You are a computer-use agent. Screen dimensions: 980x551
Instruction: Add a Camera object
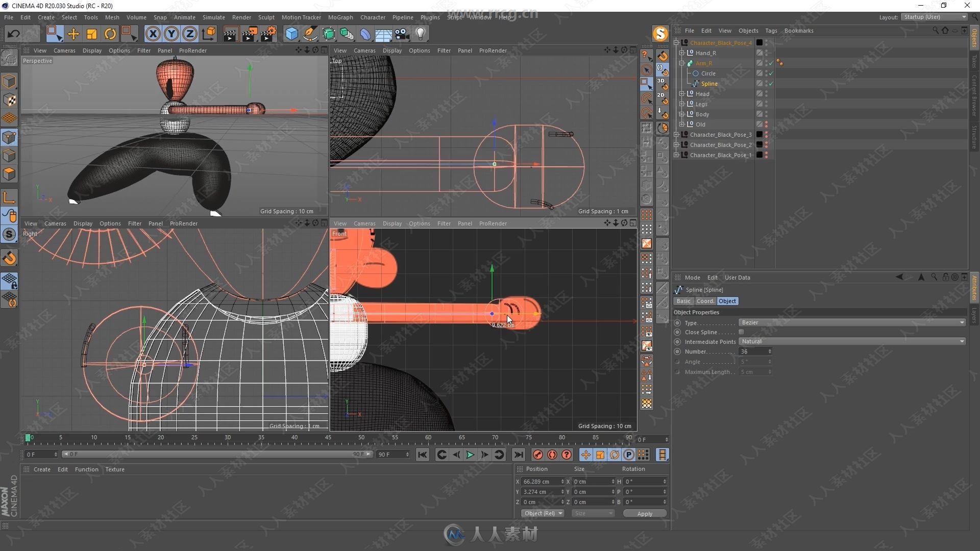402,34
